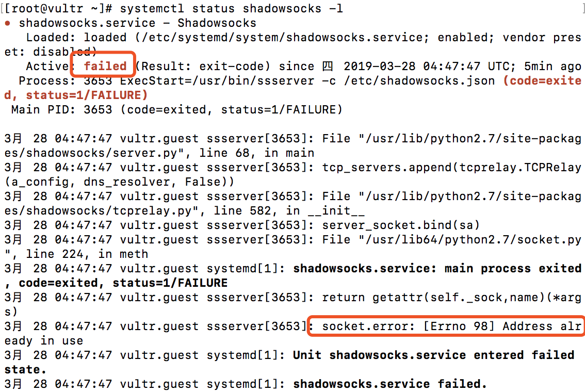
Task: Click the "Loaded:" label
Action: pyautogui.click(x=51, y=37)
